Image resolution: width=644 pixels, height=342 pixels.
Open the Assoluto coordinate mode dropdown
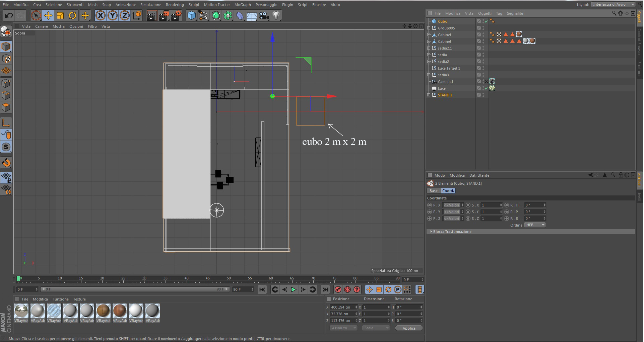(344, 328)
